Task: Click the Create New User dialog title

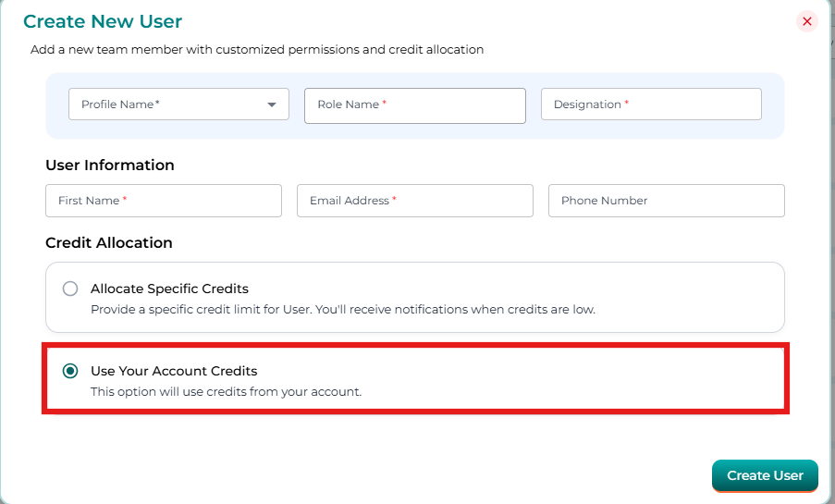Action: tap(103, 21)
